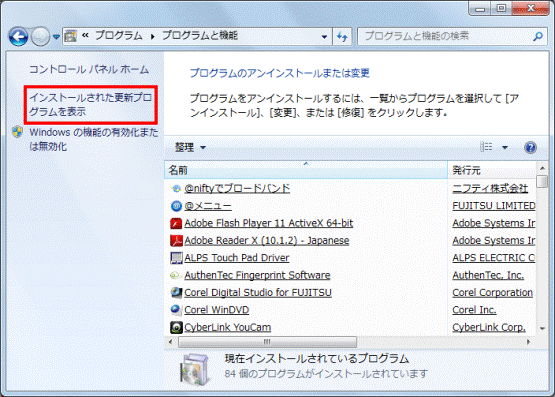Click the refresh button beside address bar
Image resolution: width=555 pixels, height=397 pixels.
click(x=342, y=36)
